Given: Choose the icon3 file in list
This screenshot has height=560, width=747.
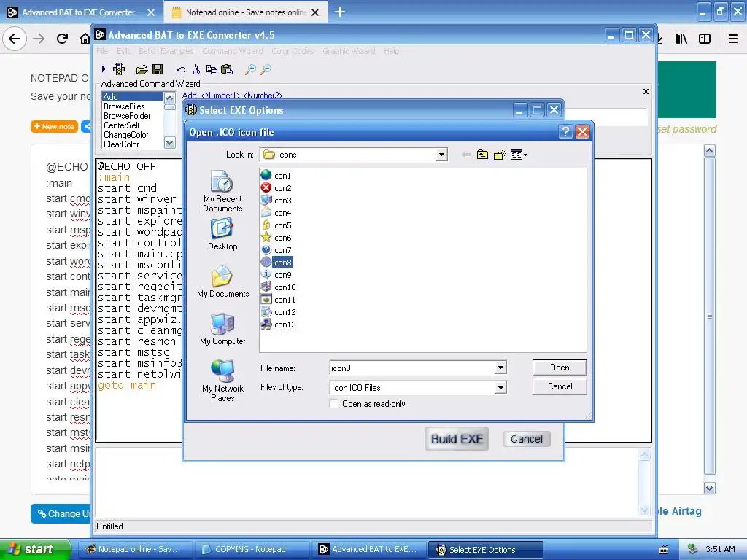Looking at the screenshot, I should coord(276,201).
